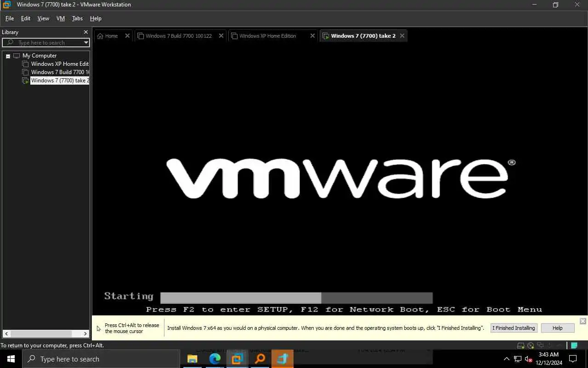This screenshot has width=588, height=368.
Task: Switch to Windows 7 Build 7700 100122 tab
Action: 179,36
